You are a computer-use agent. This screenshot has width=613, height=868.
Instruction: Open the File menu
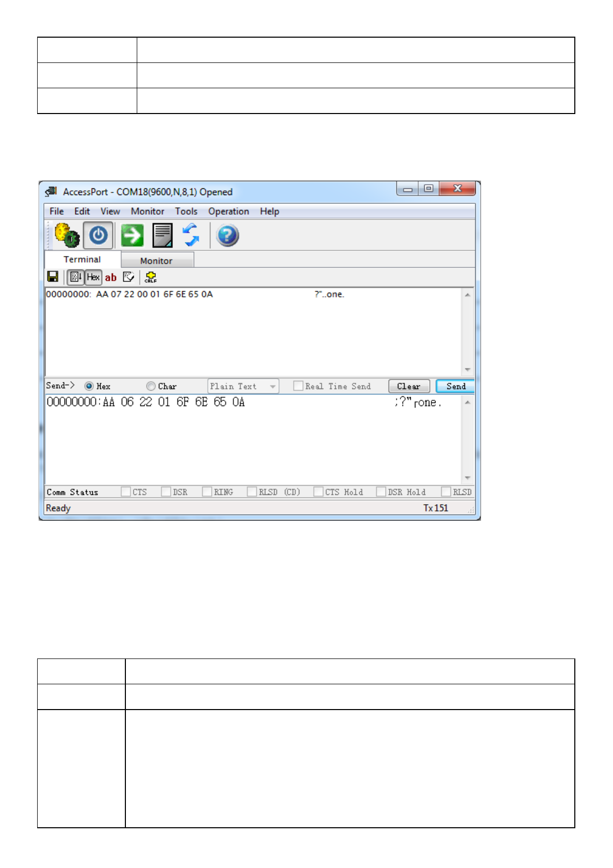(57, 212)
